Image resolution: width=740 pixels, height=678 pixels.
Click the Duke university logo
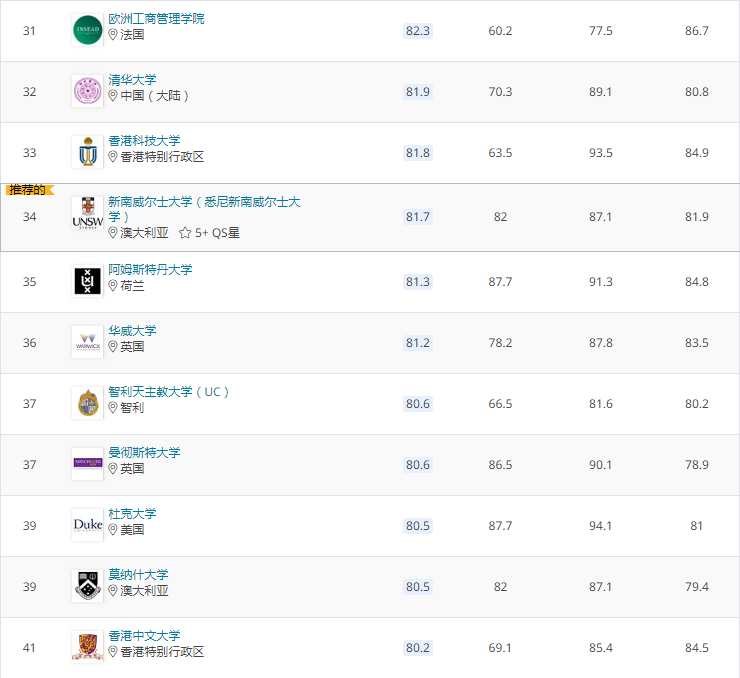87,525
